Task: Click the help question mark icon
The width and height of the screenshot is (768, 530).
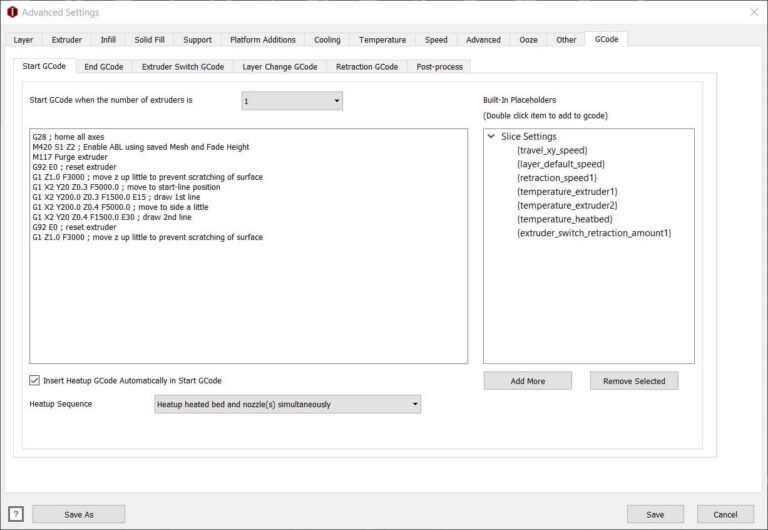Action: tap(16, 514)
